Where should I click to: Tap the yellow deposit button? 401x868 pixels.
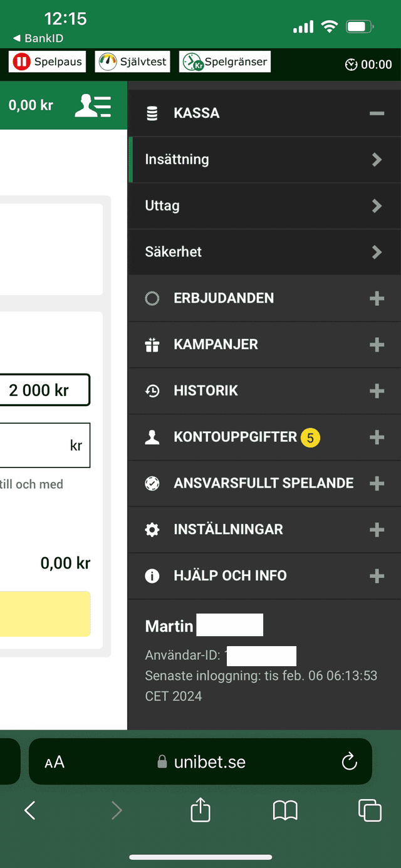point(45,614)
